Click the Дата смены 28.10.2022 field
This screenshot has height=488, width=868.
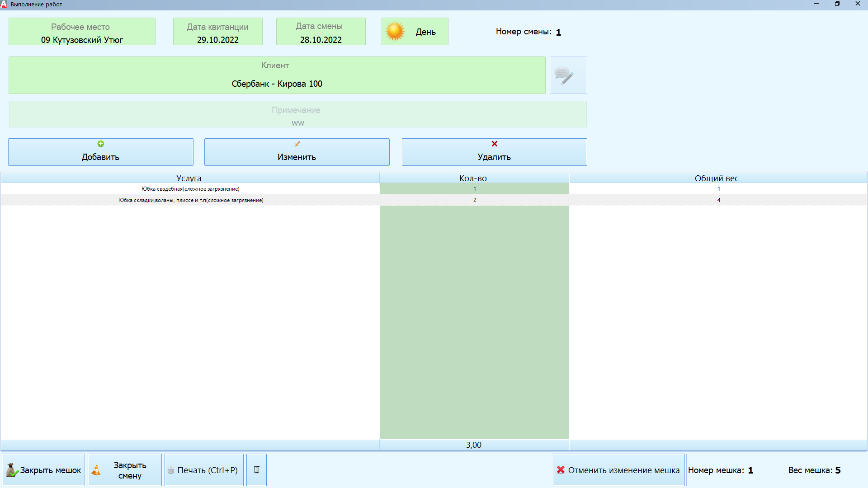point(321,32)
